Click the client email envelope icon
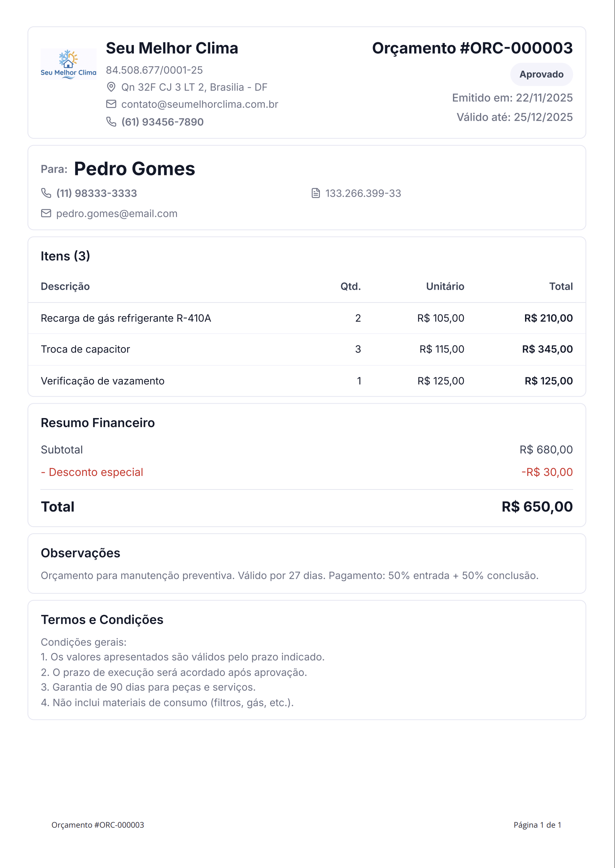This screenshot has width=615, height=868. (46, 213)
